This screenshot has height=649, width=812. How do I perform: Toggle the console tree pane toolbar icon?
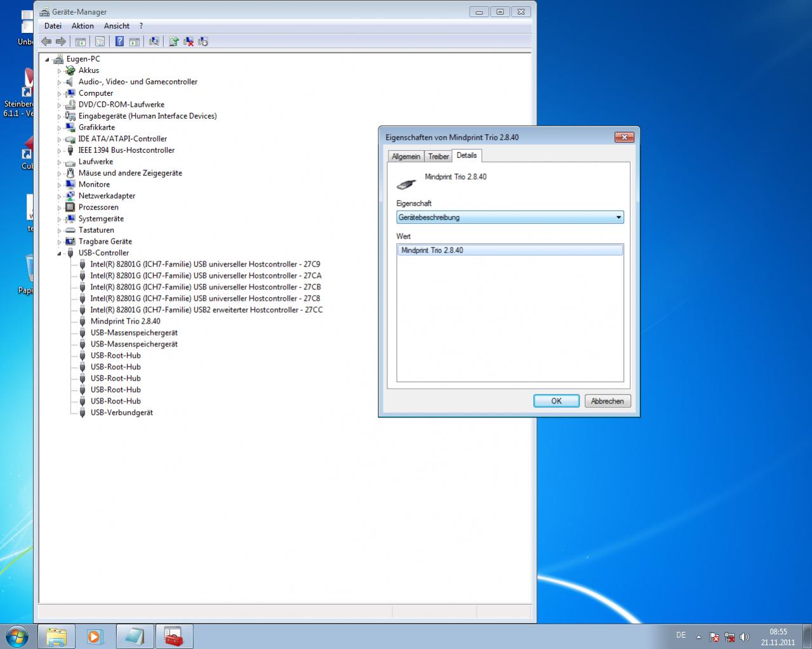81,42
